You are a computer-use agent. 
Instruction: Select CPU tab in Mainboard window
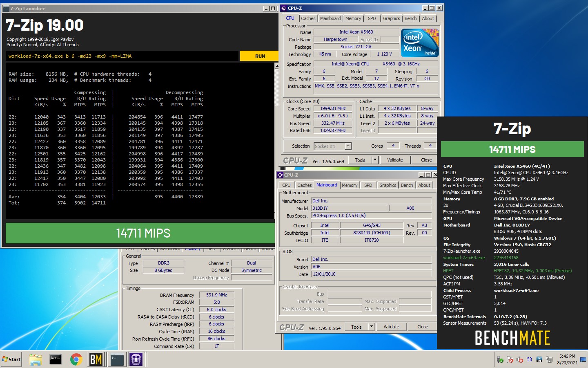[x=286, y=185]
